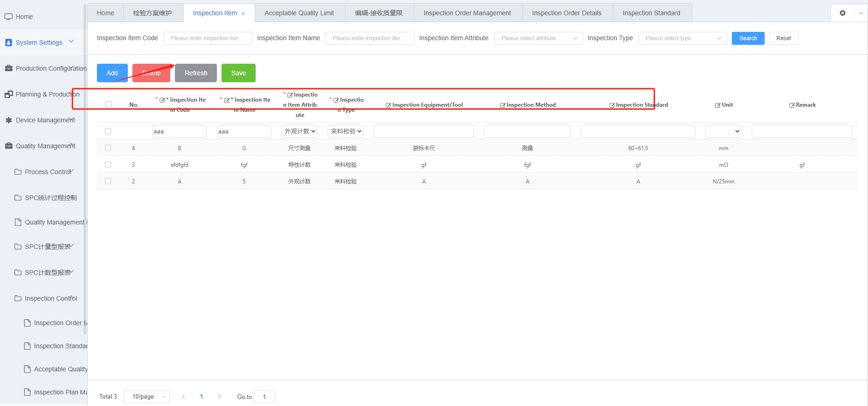This screenshot has height=406, width=868.
Task: Click the SPC计数型报表 folder icon
Action: tap(18, 273)
